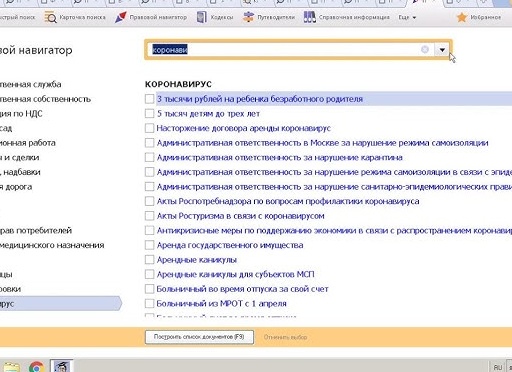This screenshot has height=372, width=512.
Task: Open 'Акты Ростуризма в связи с коронавирусом' link
Action: point(240,216)
